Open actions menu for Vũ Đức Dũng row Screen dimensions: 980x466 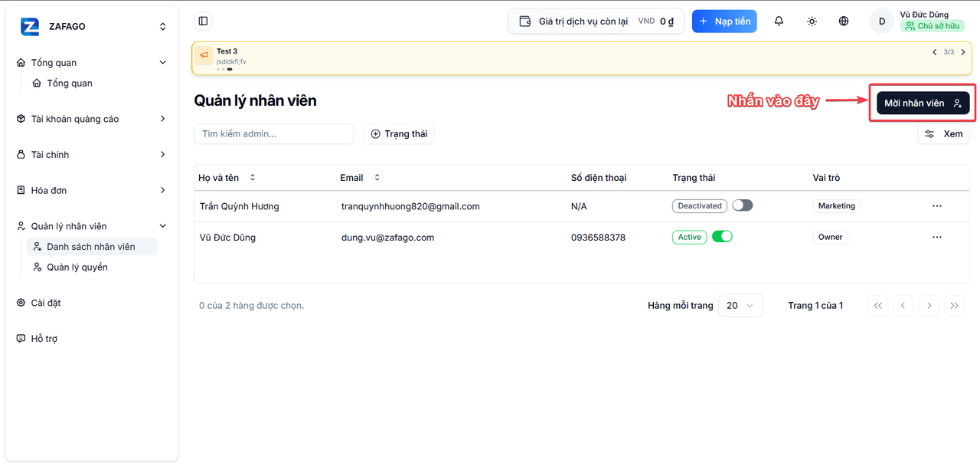936,237
